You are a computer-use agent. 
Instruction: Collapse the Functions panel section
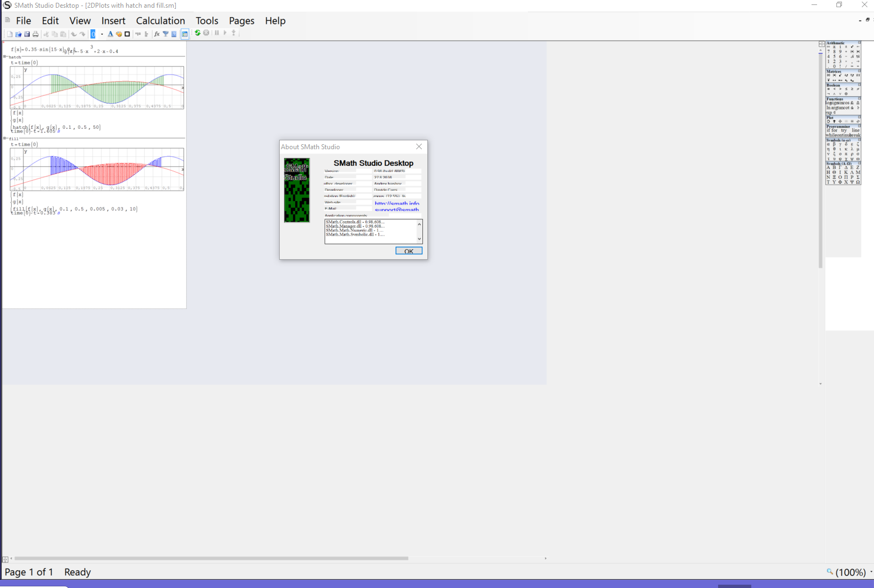(859, 99)
